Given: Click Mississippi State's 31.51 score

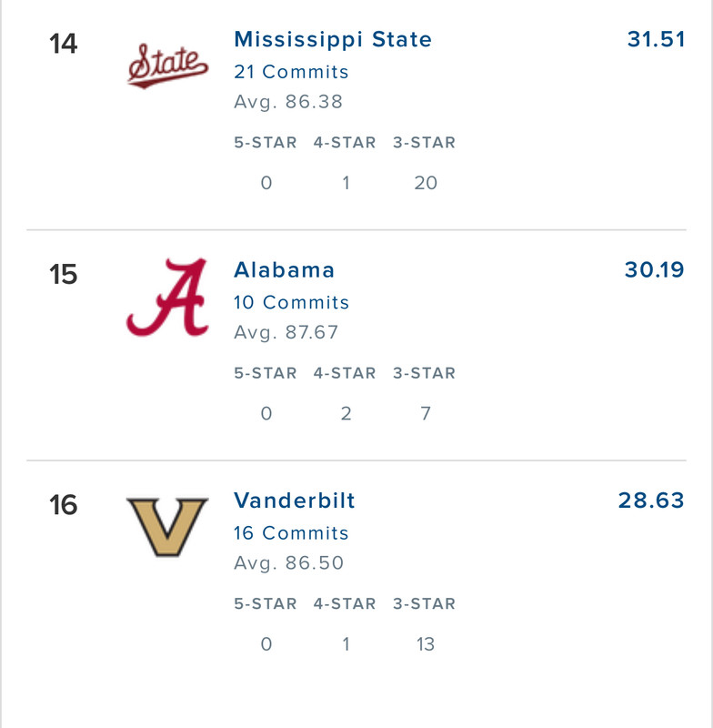Looking at the screenshot, I should pos(655,39).
